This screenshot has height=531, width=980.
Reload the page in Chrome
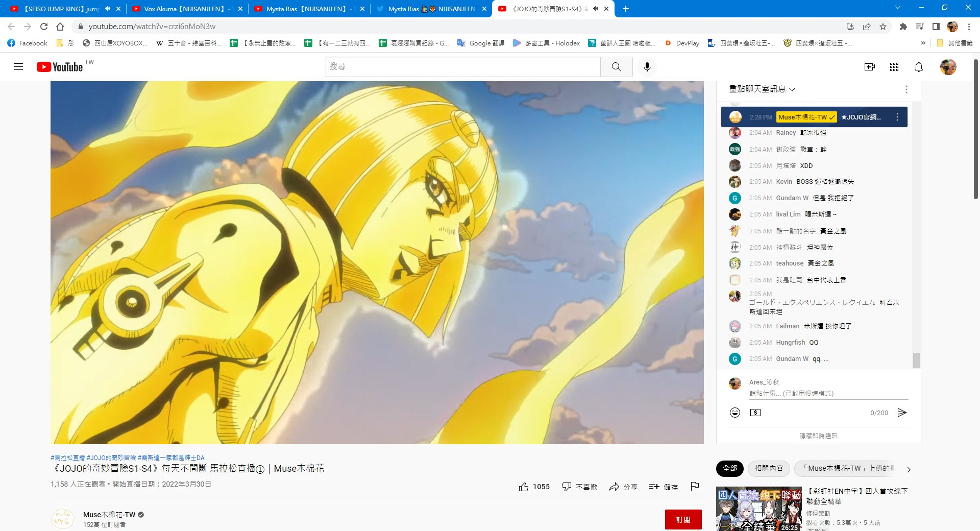[x=44, y=27]
